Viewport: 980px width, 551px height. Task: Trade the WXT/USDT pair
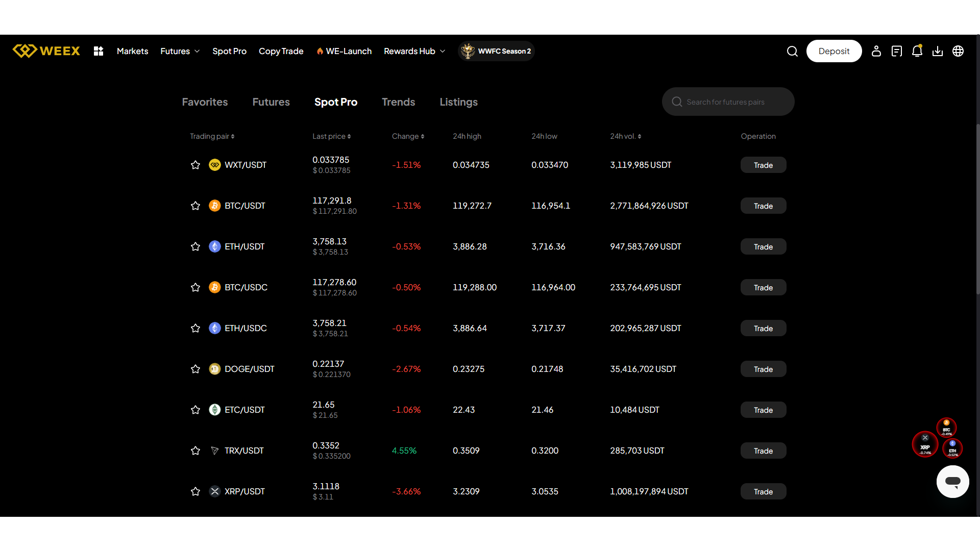tap(763, 165)
